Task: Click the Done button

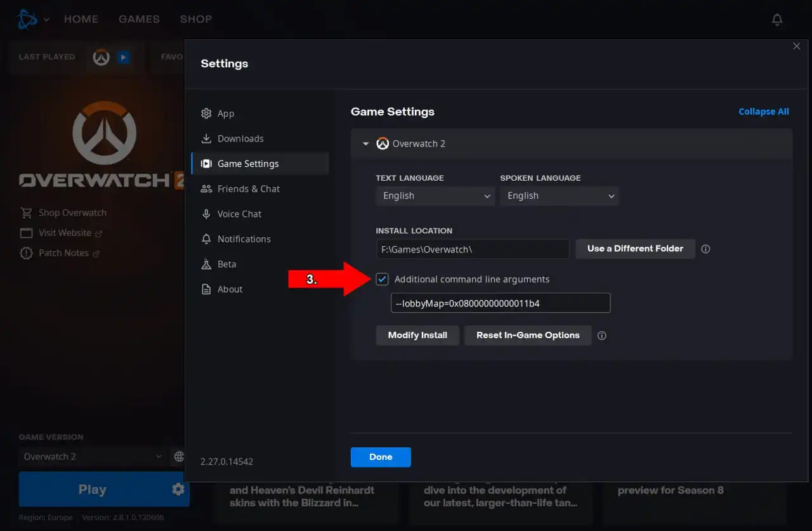Action: coord(381,457)
